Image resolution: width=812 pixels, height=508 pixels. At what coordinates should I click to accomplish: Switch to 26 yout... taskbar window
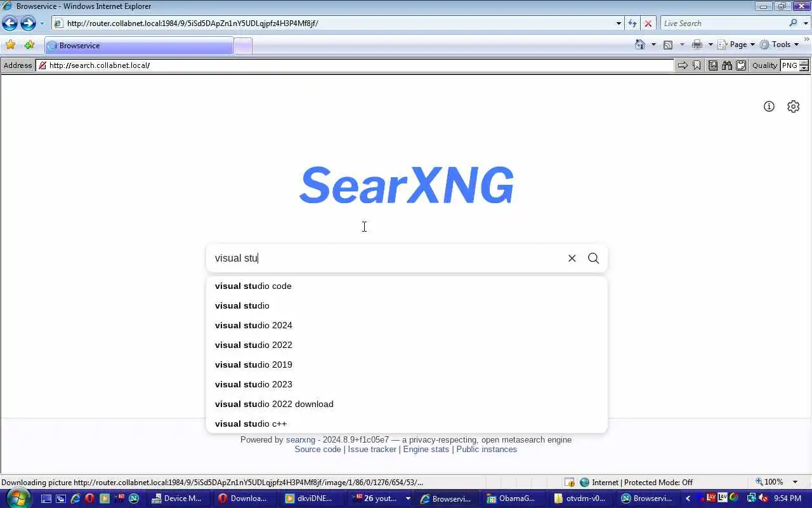pyautogui.click(x=380, y=498)
